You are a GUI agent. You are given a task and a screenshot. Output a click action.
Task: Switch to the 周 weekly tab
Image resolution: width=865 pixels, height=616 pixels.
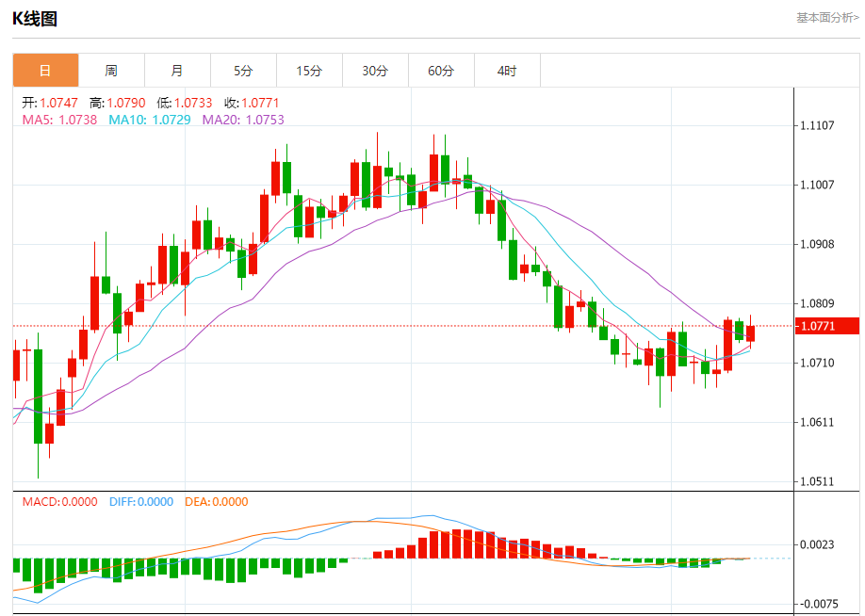tap(111, 71)
